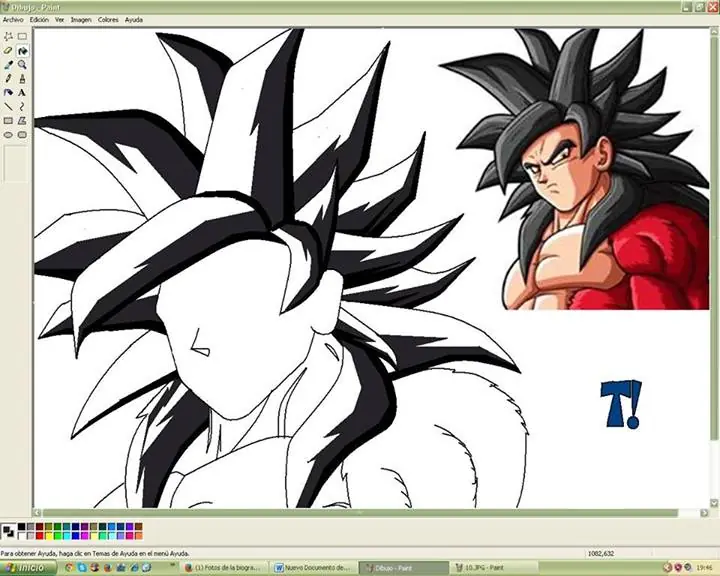Pick the cyan color swatch
The image size is (720, 576).
tap(67, 536)
